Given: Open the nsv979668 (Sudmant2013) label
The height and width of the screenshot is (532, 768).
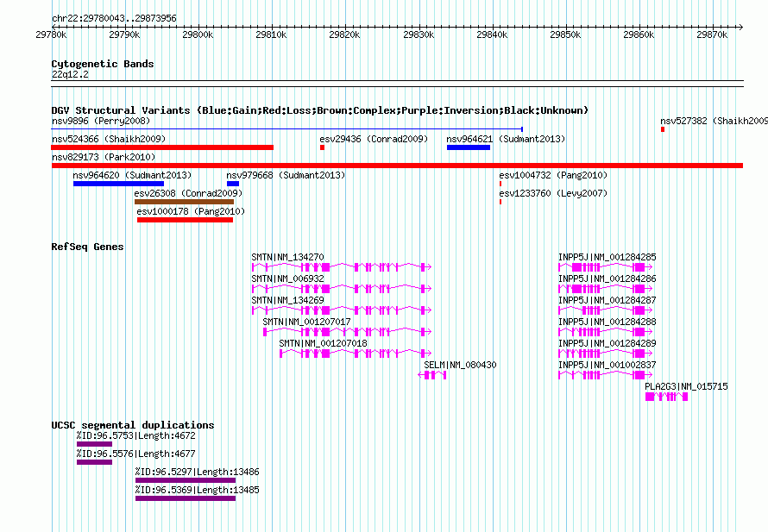Looking at the screenshot, I should point(286,175).
